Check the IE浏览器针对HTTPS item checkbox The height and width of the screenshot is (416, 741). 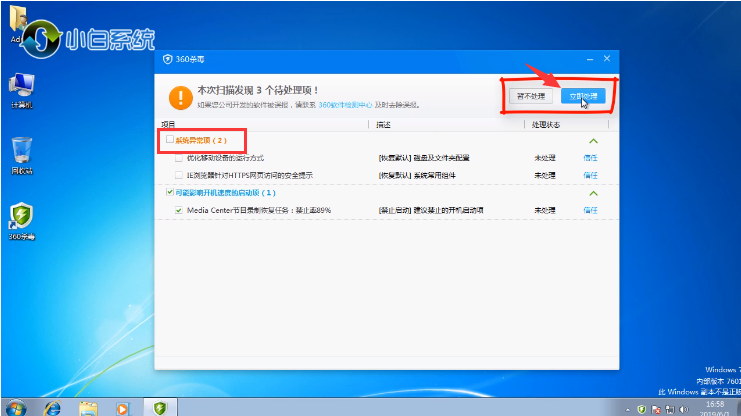(179, 175)
